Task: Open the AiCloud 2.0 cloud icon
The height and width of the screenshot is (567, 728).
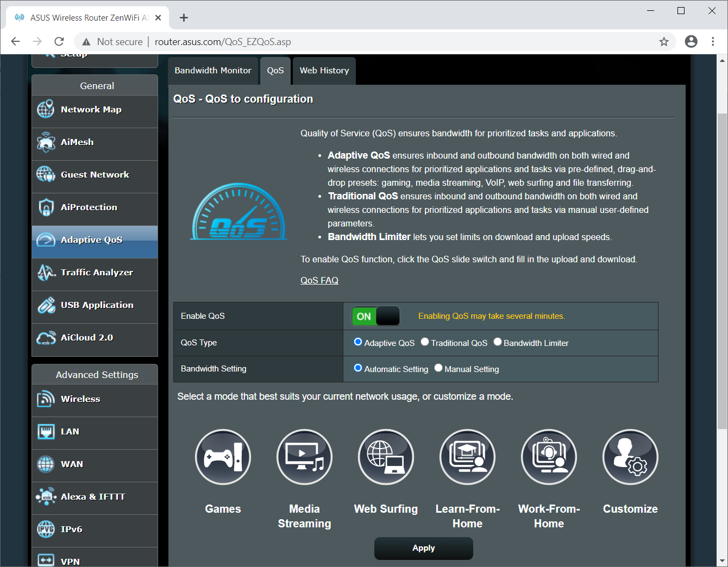Action: 46,338
